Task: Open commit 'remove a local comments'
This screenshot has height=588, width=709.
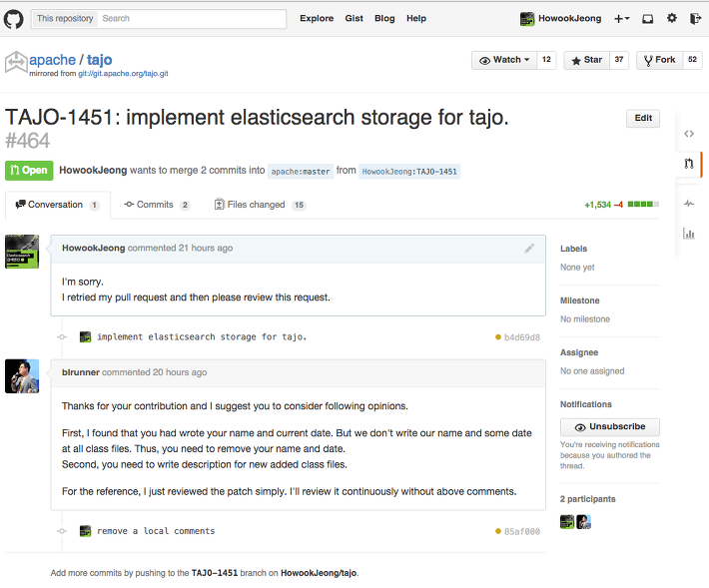Action: click(156, 531)
